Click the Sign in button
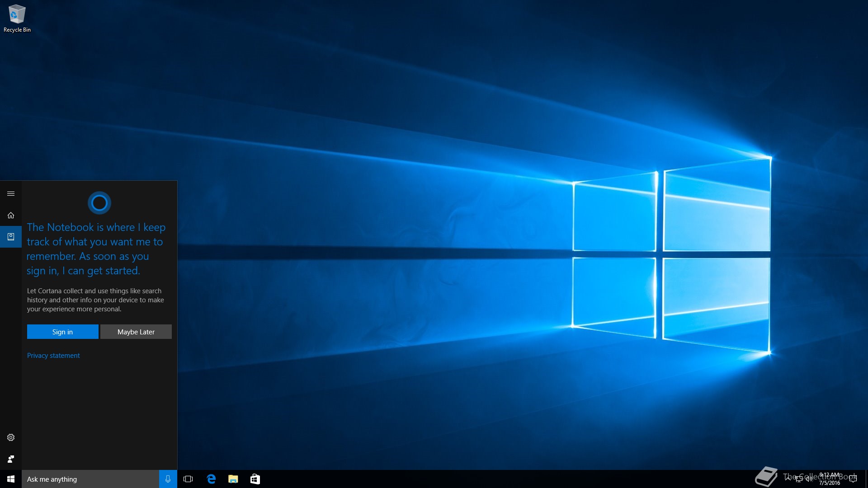This screenshot has width=868, height=488. click(x=62, y=332)
